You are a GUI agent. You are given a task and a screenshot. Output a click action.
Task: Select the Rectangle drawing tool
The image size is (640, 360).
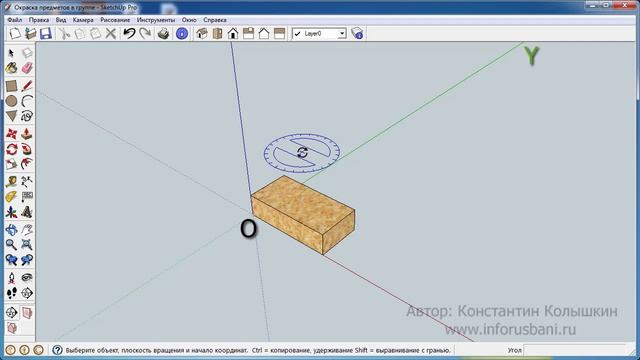(x=11, y=86)
